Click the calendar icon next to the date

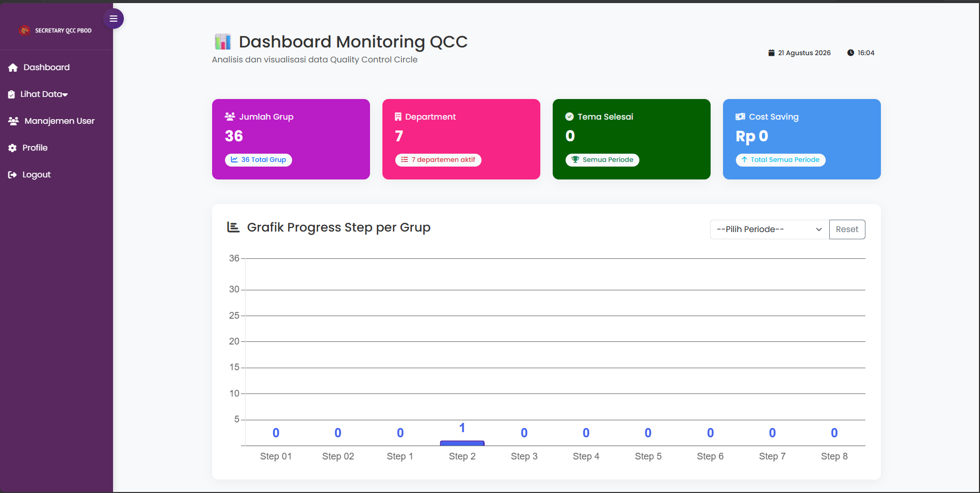click(x=772, y=53)
